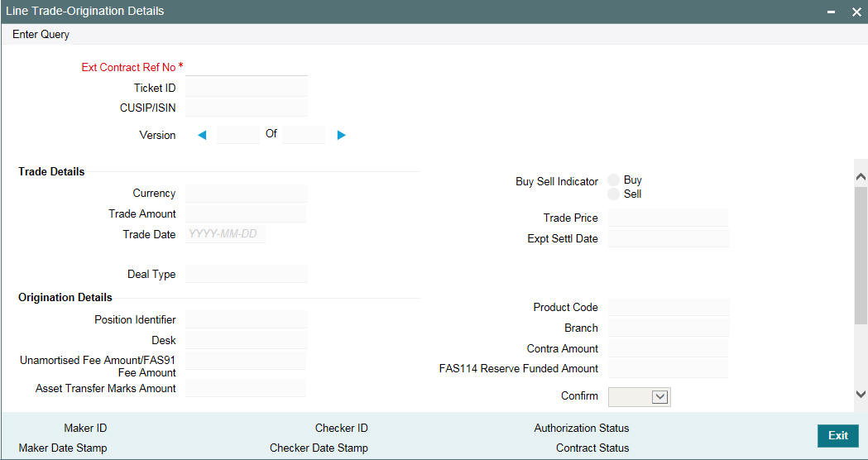The image size is (868, 460).
Task: Click the Checker Date Stamp label
Action: pos(319,448)
